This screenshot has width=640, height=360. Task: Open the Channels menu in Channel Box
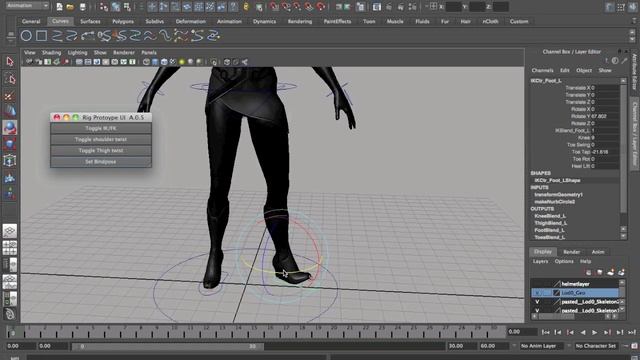click(x=542, y=70)
